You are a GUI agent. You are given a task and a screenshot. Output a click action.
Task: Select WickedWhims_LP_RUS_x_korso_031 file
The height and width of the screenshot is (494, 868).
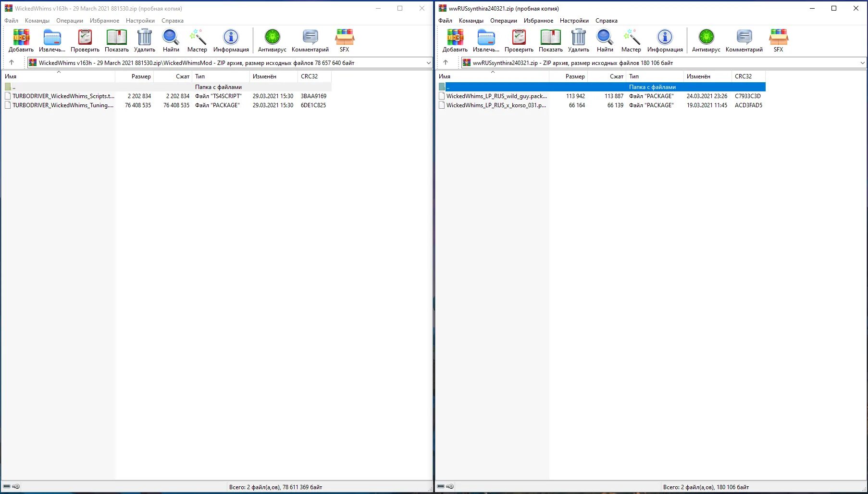coord(601,105)
